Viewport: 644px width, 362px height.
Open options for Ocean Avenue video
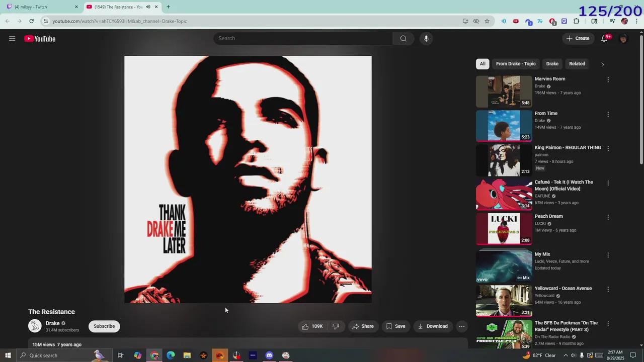608,289
